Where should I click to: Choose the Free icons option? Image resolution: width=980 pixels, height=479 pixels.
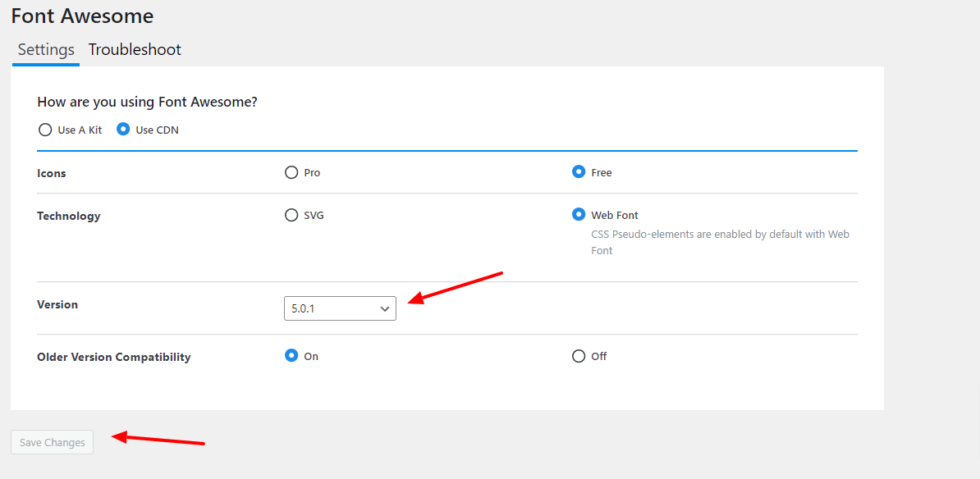[579, 172]
